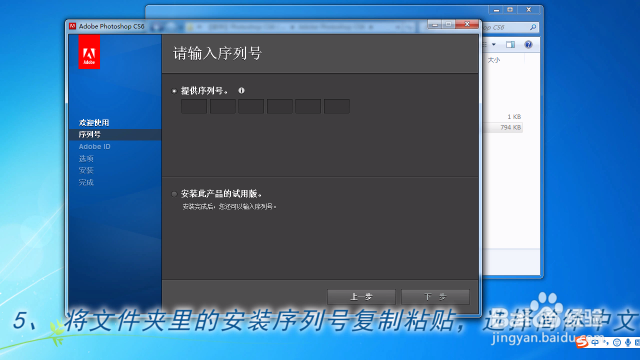Click the Explorer search box

pos(510,27)
